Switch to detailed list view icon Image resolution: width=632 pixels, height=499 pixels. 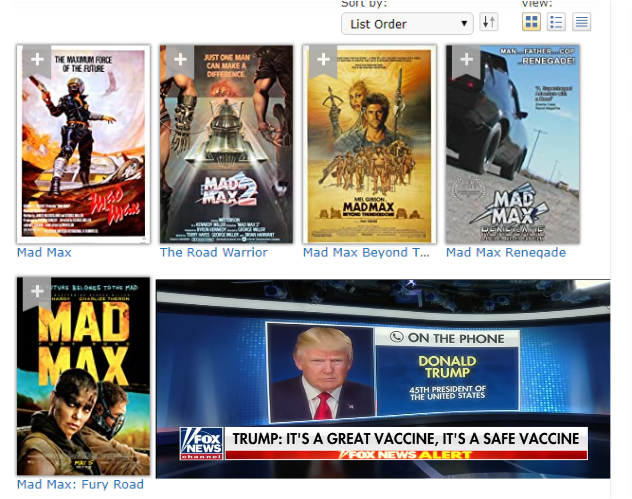coord(556,22)
